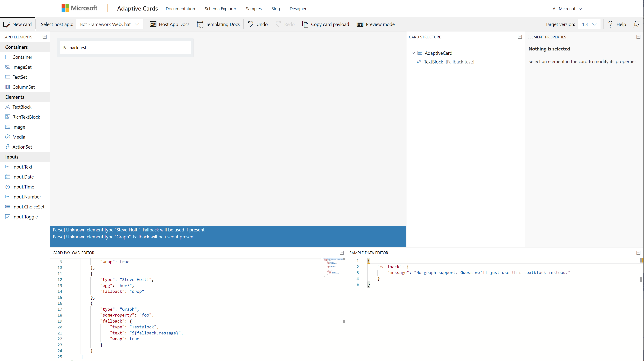Collapse the Sample Data Editor panel
Viewport: 644px width, 361px height.
pyautogui.click(x=638, y=253)
